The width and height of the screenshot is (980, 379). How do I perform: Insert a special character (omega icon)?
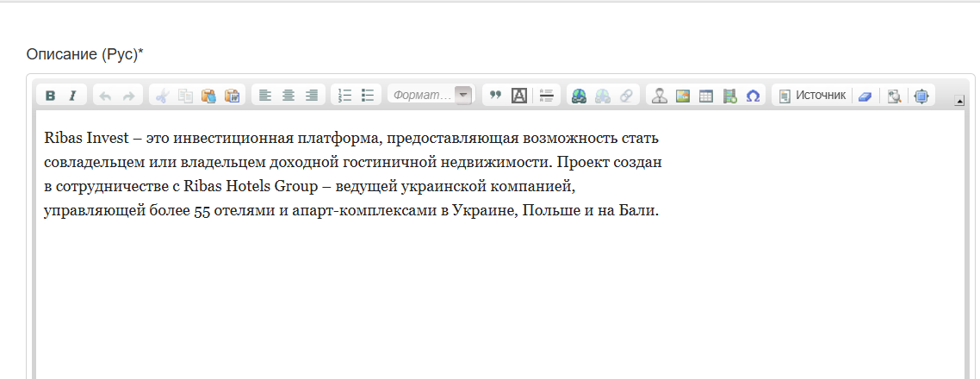tap(754, 96)
